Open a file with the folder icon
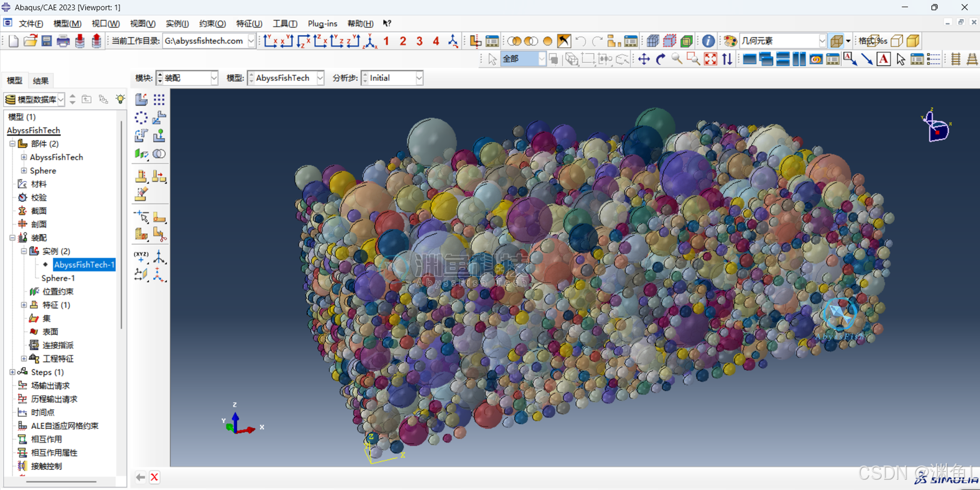Image resolution: width=980 pixels, height=490 pixels. point(30,41)
